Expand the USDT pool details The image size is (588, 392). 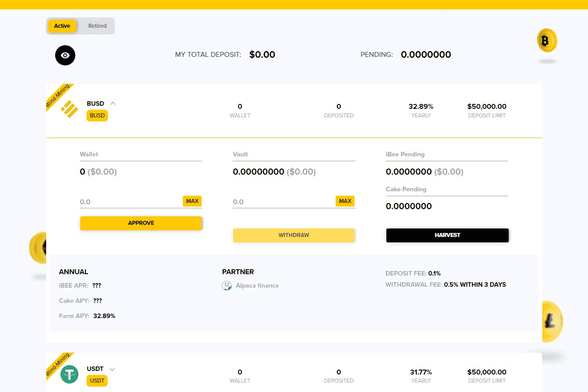tap(112, 368)
